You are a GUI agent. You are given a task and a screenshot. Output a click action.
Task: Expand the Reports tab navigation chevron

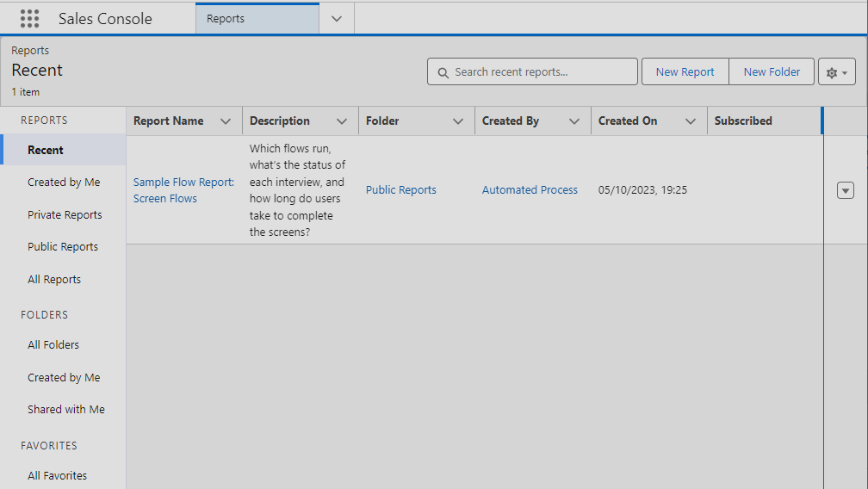point(336,18)
